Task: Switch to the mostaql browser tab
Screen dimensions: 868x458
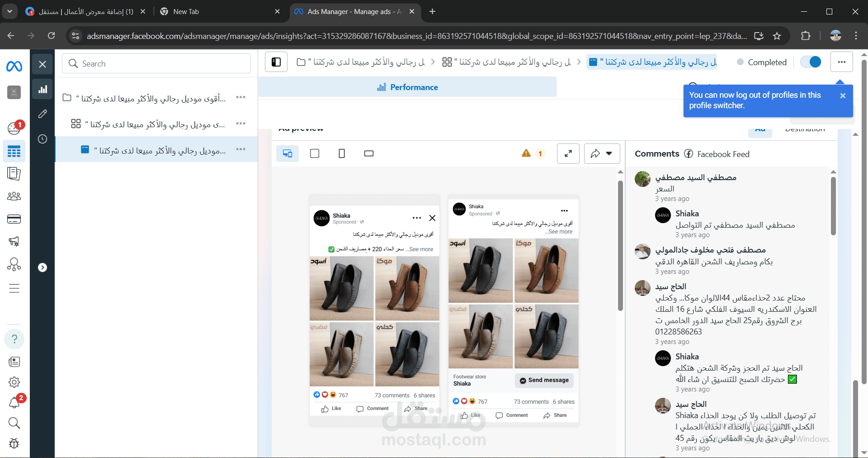Action: (85, 11)
